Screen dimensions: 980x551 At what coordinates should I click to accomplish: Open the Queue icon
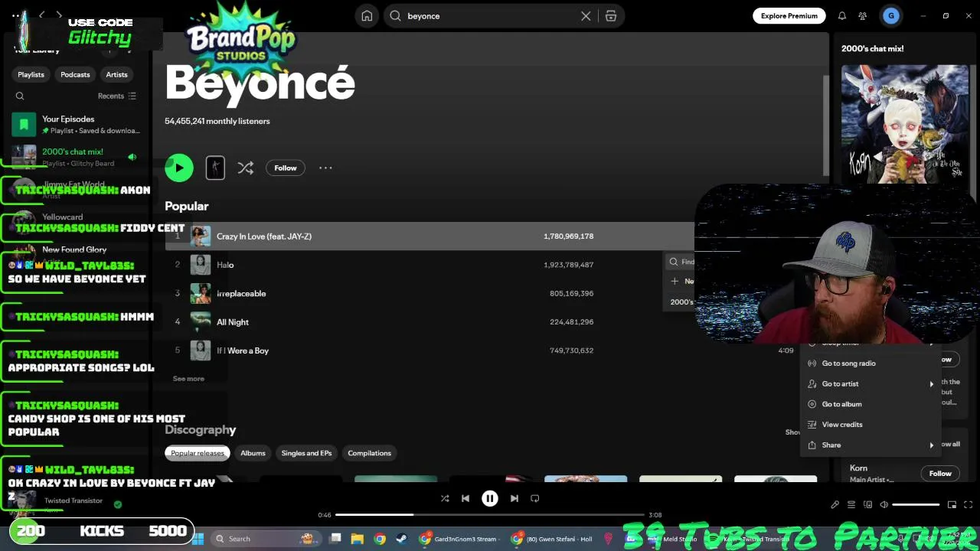pyautogui.click(x=851, y=505)
